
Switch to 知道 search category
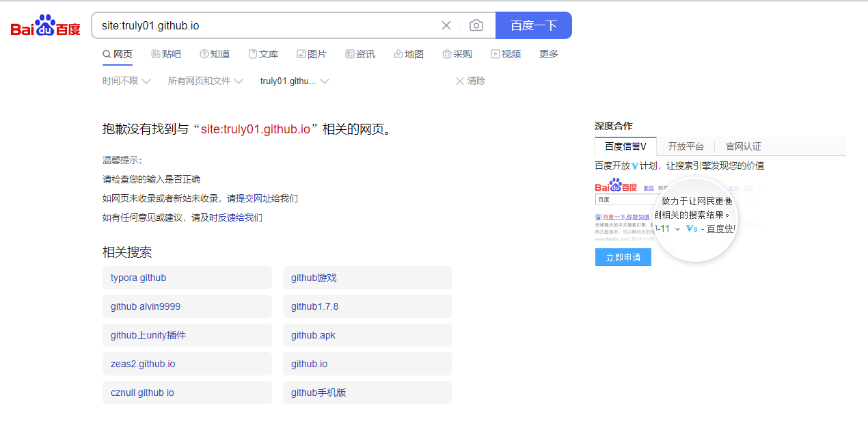click(x=215, y=54)
